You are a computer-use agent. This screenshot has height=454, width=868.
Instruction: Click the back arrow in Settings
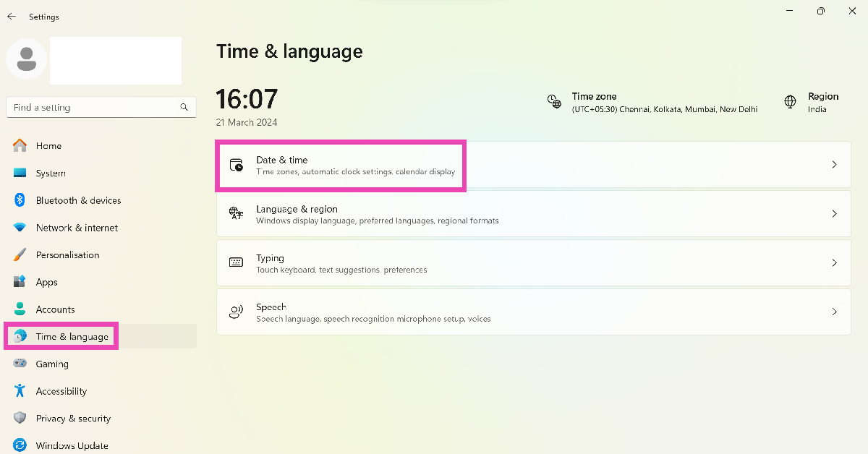[12, 17]
